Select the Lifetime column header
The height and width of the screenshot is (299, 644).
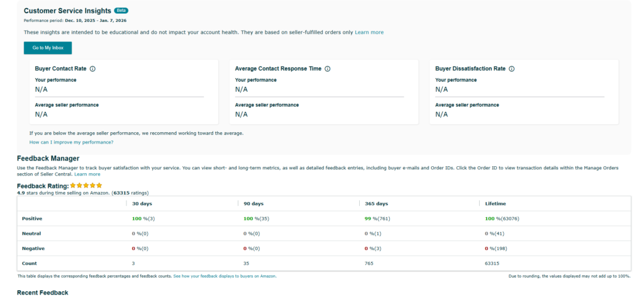click(x=496, y=204)
